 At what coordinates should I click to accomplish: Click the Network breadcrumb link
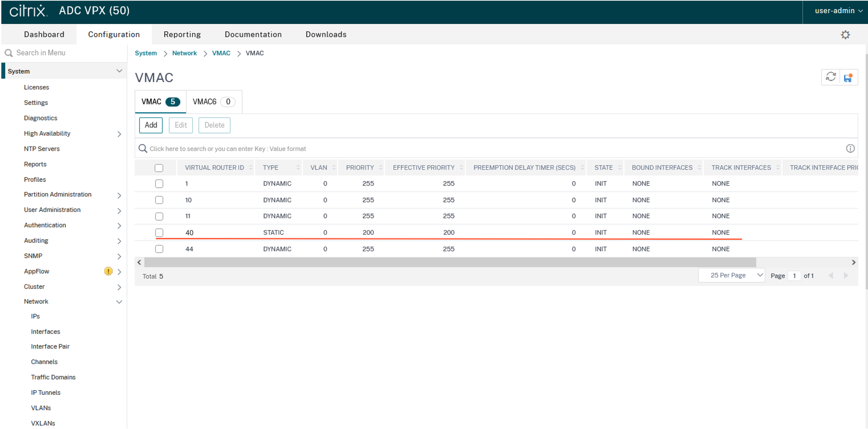(184, 53)
